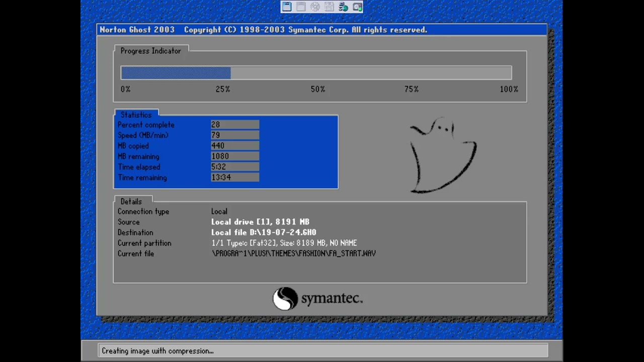The image size is (644, 362).
Task: Click the MB remaining value 1080
Action: 235,156
